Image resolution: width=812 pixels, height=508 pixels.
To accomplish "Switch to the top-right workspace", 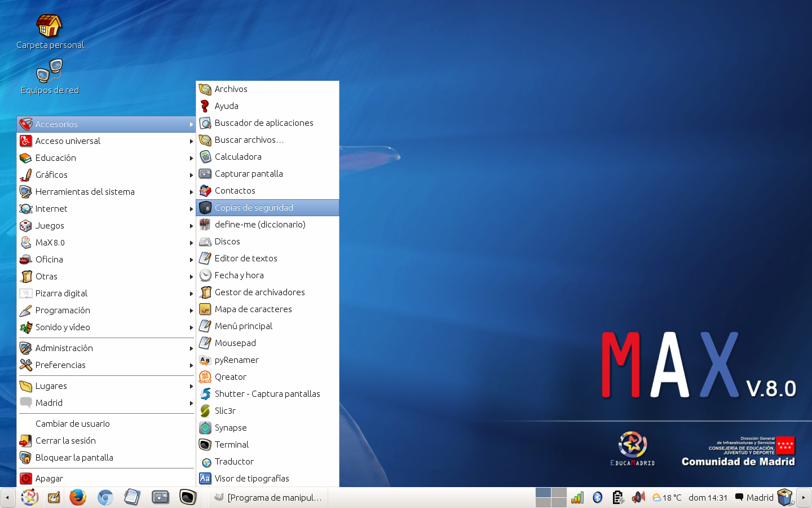I will (559, 493).
